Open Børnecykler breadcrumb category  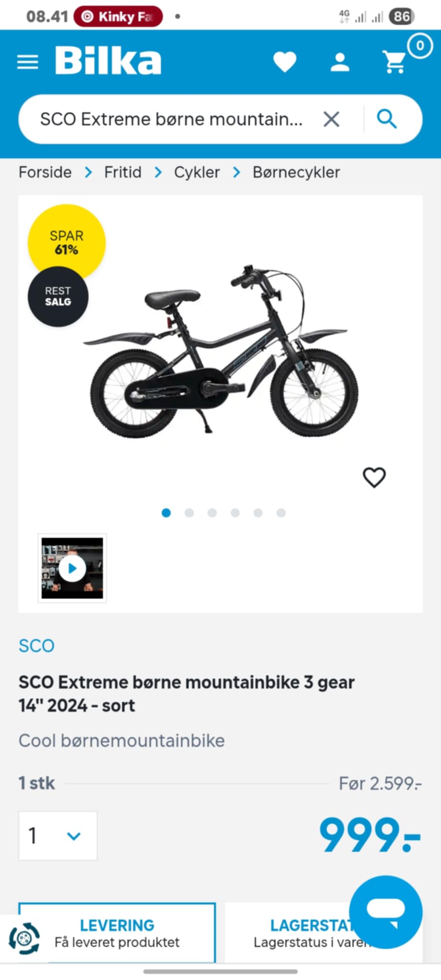[296, 172]
